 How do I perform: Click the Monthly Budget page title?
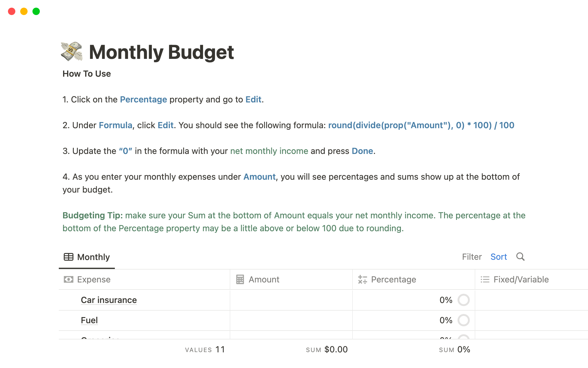(161, 52)
